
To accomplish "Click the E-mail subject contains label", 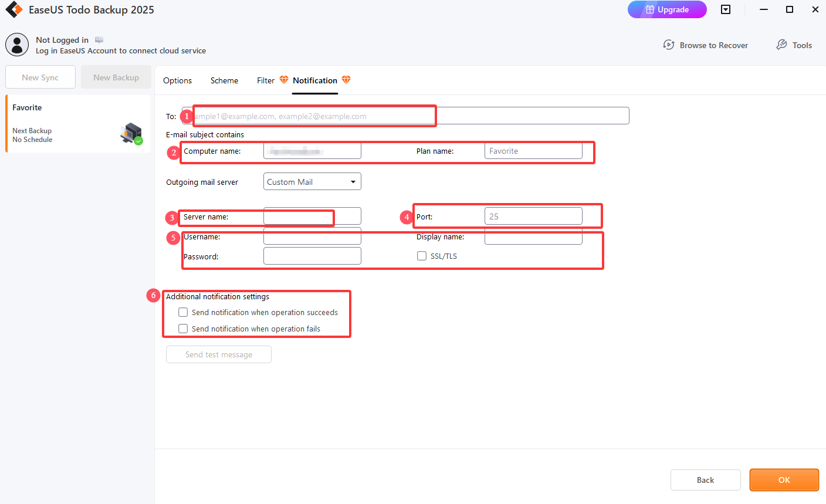I will point(205,134).
